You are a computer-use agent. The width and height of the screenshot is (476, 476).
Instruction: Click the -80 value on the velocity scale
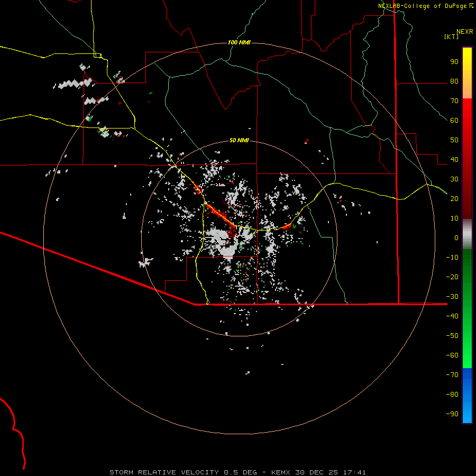pos(452,395)
